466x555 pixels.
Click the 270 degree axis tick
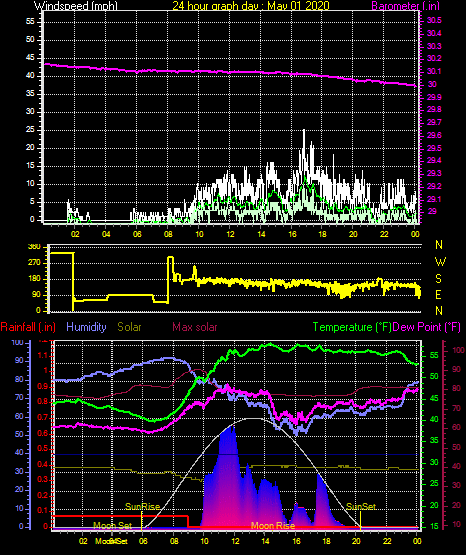(36, 263)
